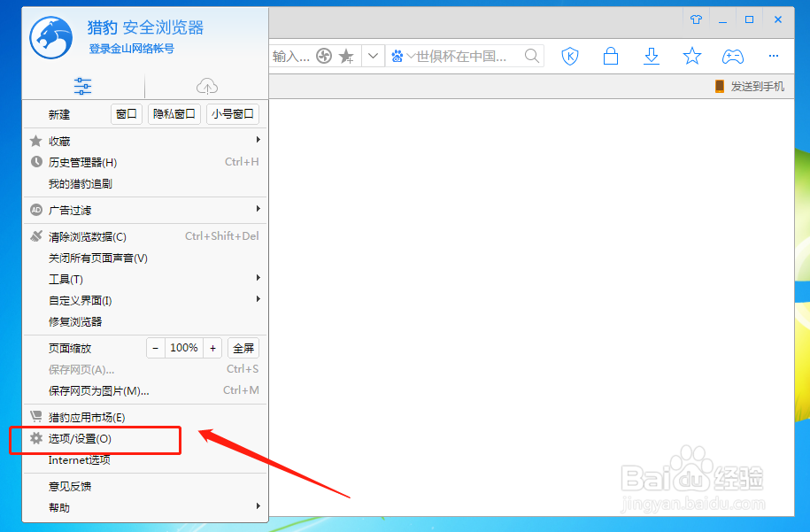Viewport: 810px width, 532px height.
Task: Click the shopping bag toolbar icon
Action: point(611,56)
